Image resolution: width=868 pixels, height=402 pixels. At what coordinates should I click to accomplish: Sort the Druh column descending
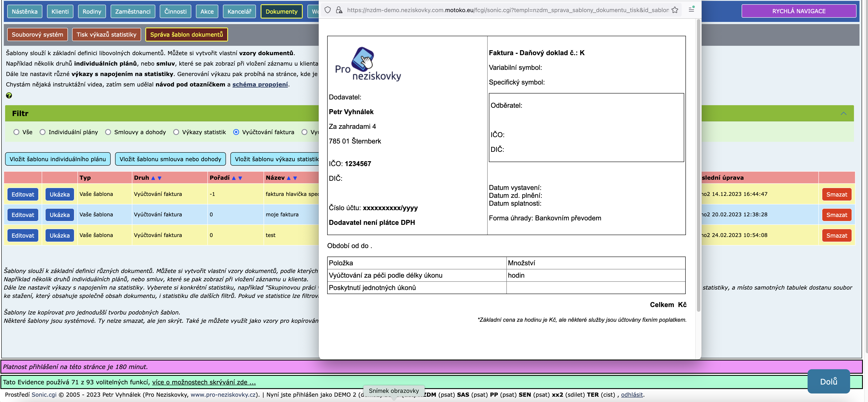click(160, 178)
